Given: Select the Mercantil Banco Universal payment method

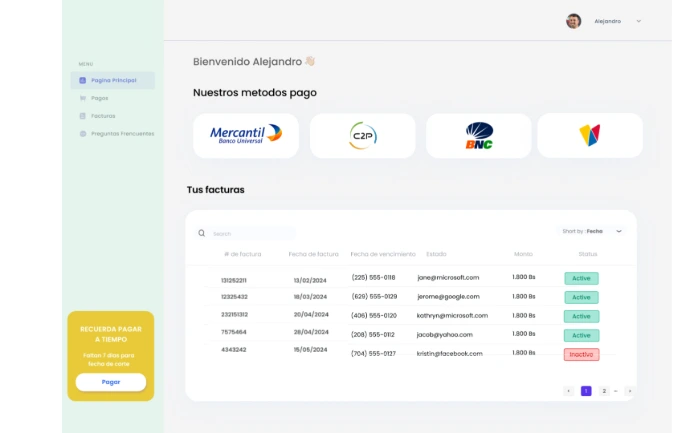Looking at the screenshot, I should tap(246, 135).
